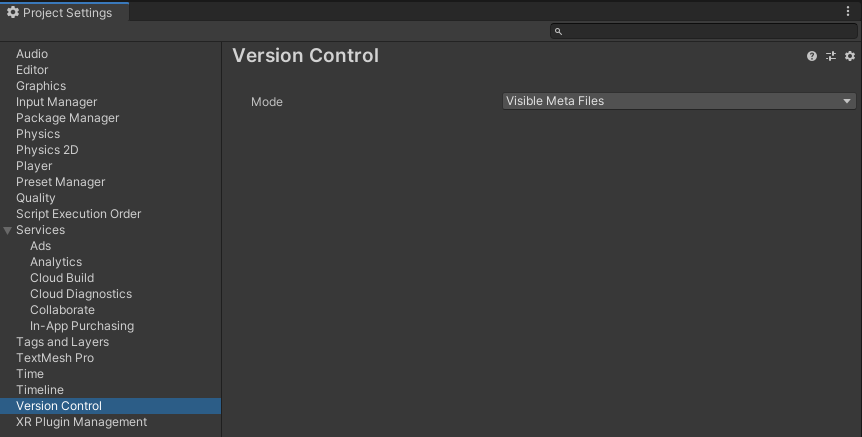Select the Audio settings category

point(32,54)
